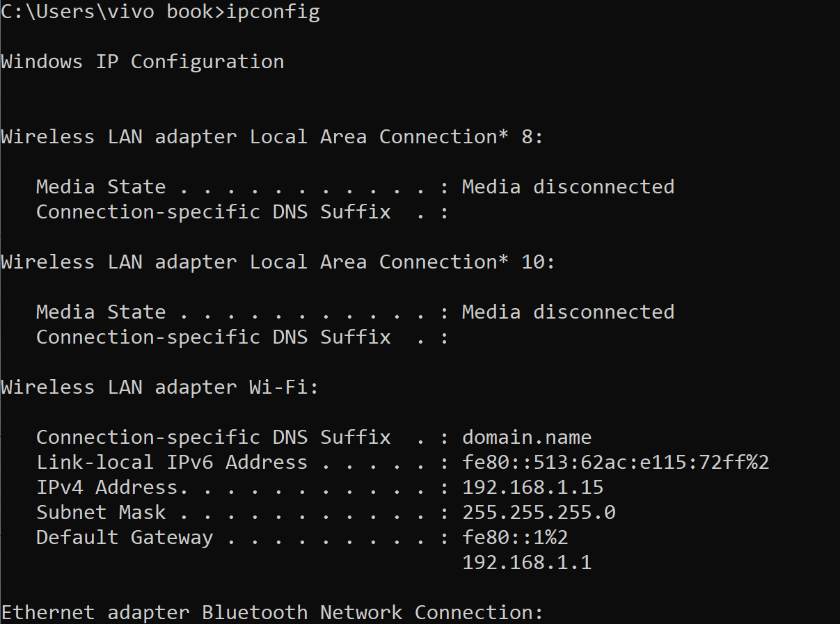Click the default gateway fe80::1%2

tap(515, 538)
